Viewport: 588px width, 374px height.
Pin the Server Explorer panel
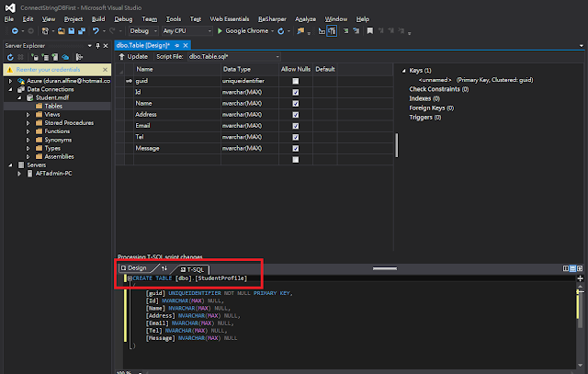pyautogui.click(x=97, y=44)
